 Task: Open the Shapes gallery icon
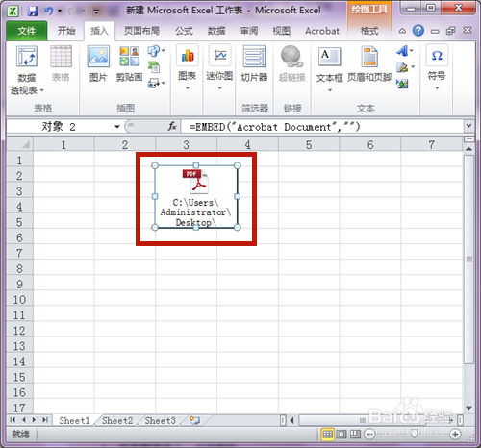[x=153, y=51]
